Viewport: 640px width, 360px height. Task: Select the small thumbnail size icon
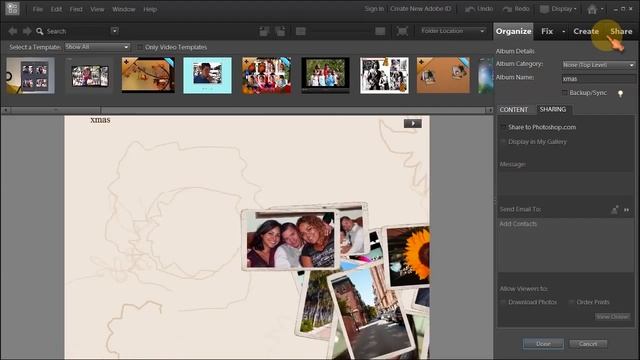pyautogui.click(x=301, y=31)
